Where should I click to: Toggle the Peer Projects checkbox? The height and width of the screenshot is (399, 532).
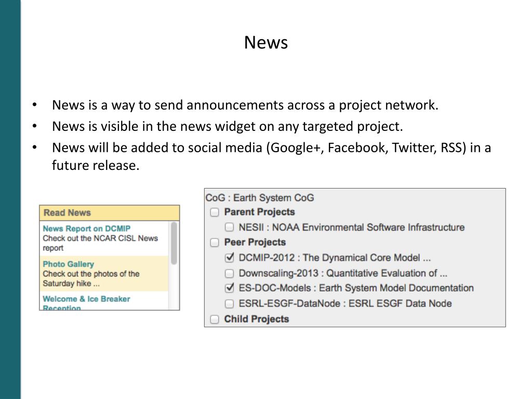pos(215,243)
